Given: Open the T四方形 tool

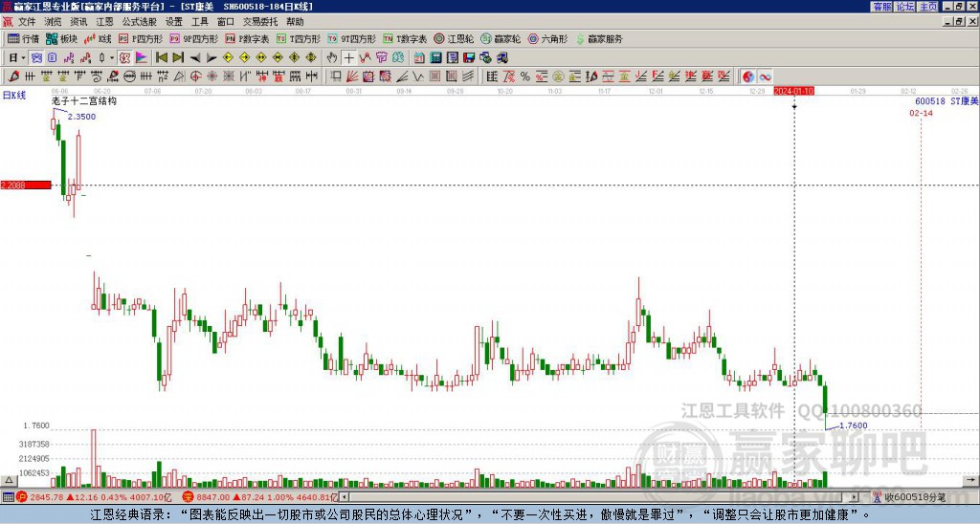Looking at the screenshot, I should [299, 38].
